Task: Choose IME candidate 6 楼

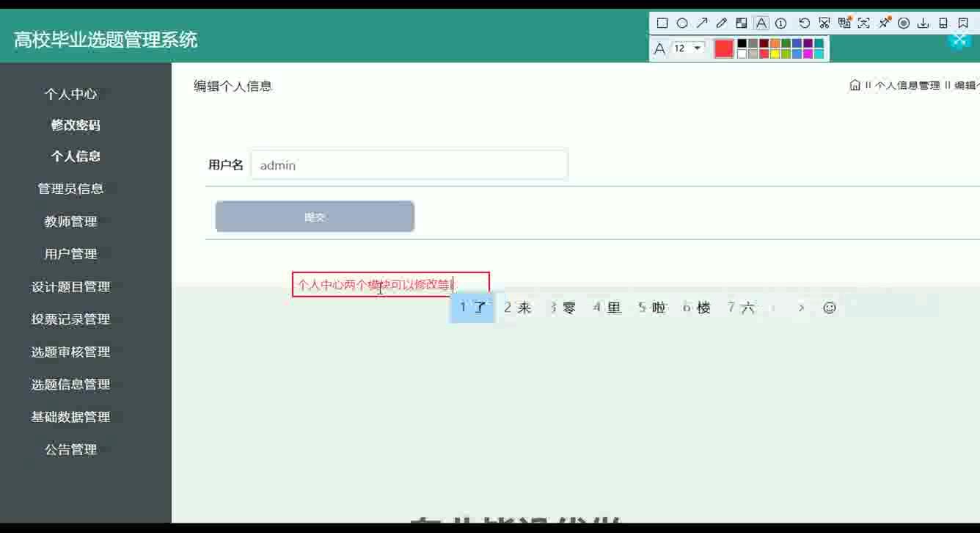Action: coord(697,308)
